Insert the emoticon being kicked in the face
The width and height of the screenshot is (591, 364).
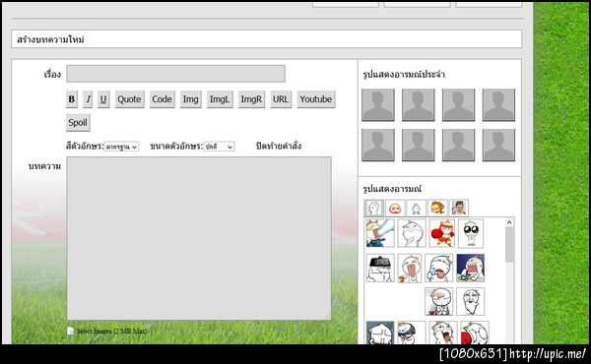tap(380, 233)
